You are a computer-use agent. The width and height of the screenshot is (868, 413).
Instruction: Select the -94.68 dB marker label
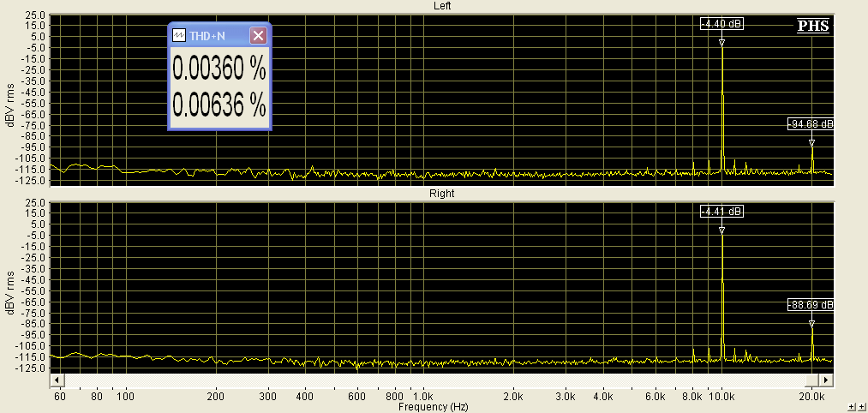click(x=811, y=124)
